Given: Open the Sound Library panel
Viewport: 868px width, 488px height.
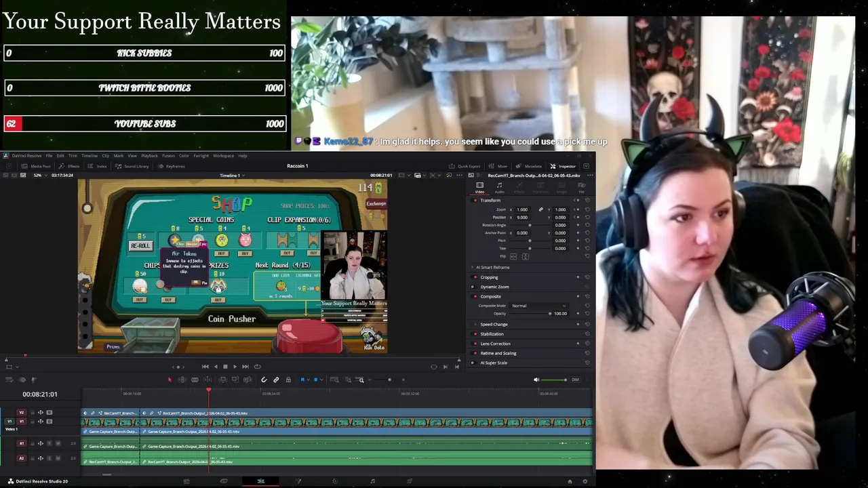Looking at the screenshot, I should coord(132,166).
